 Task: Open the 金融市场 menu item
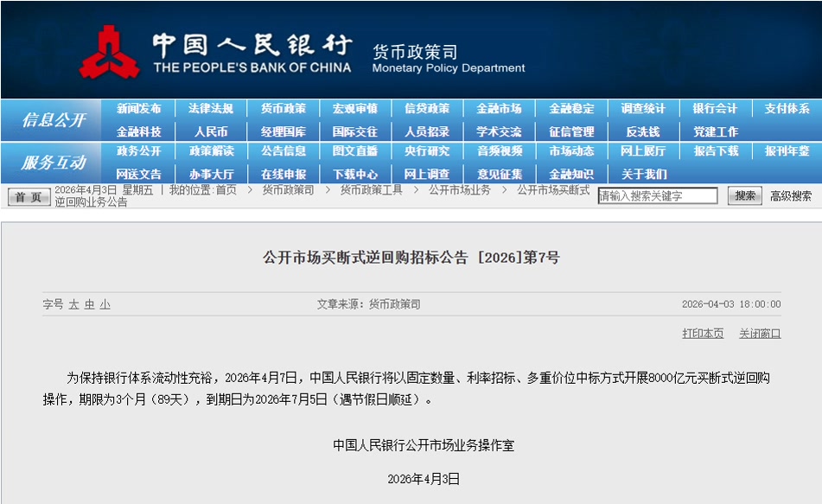coord(499,109)
